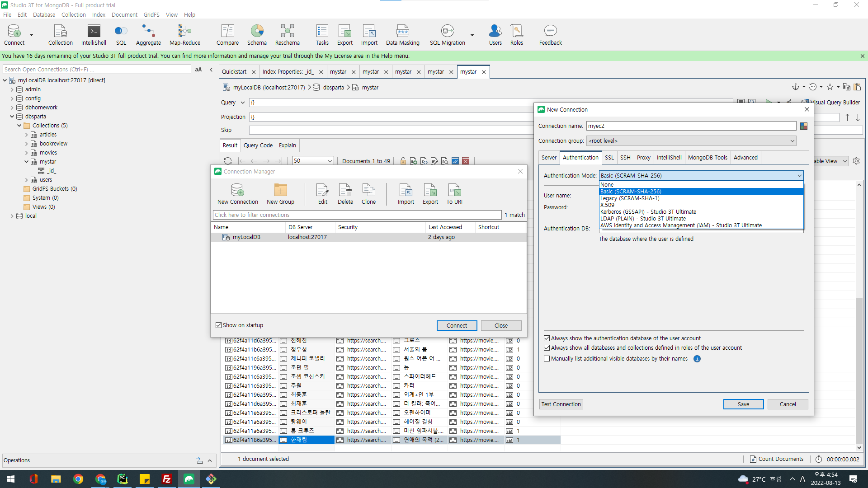Click the Import toolbar icon
The height and width of the screenshot is (488, 868).
369,35
